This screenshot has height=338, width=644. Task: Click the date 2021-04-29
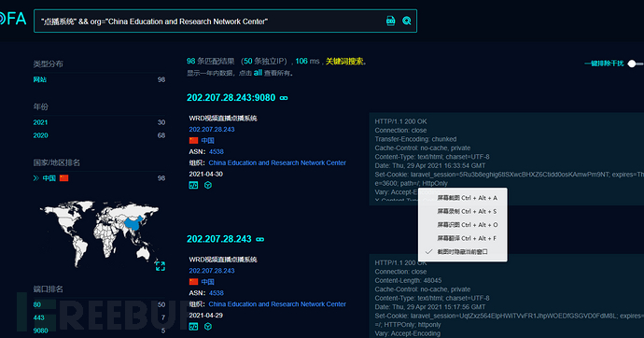pos(205,316)
